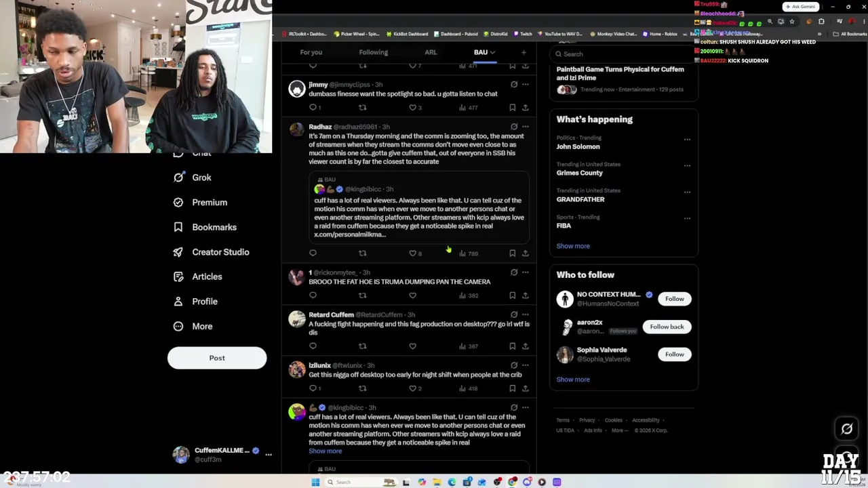
Task: Go to Bookmarks in the sidebar
Action: 205,227
